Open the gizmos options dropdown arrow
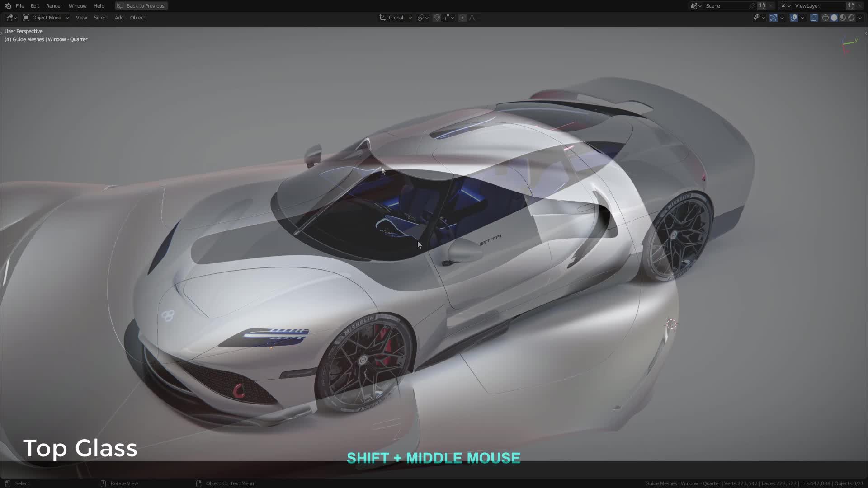Viewport: 868px width, 488px height. [782, 18]
